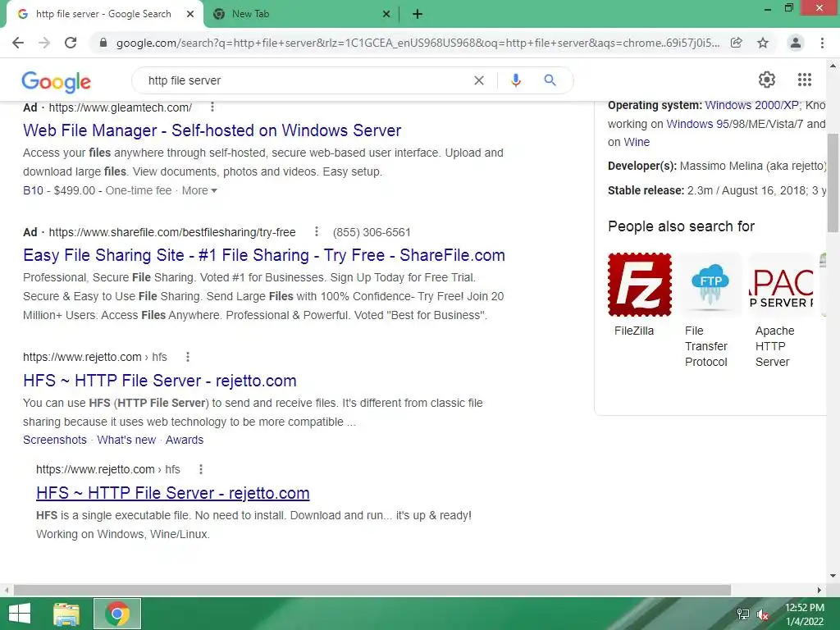Open options dots beside gleamtech.com ad
The width and height of the screenshot is (840, 630).
[212, 107]
